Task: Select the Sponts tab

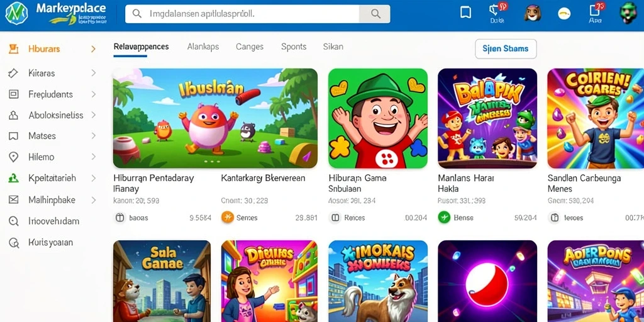Action: click(x=294, y=47)
